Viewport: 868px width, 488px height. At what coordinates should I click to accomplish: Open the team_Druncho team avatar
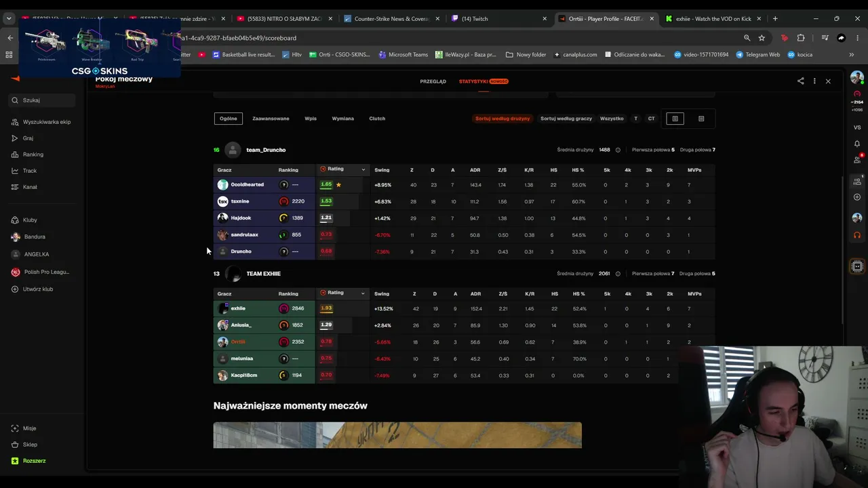233,150
